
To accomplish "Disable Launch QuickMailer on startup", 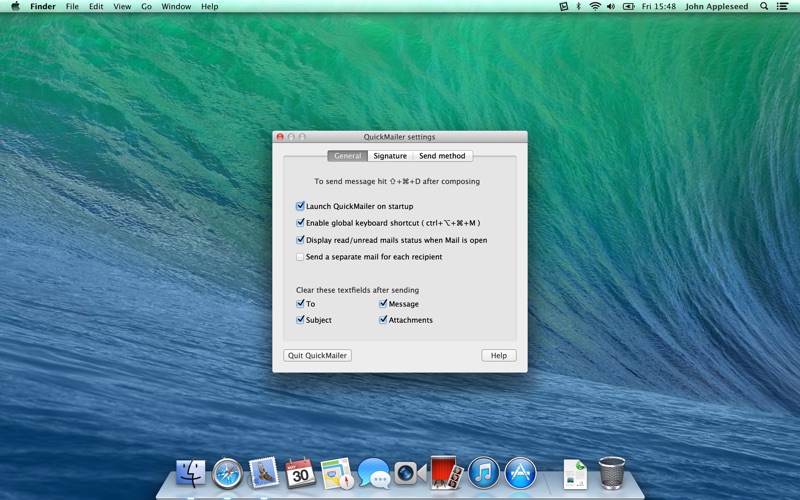I will coord(300,206).
